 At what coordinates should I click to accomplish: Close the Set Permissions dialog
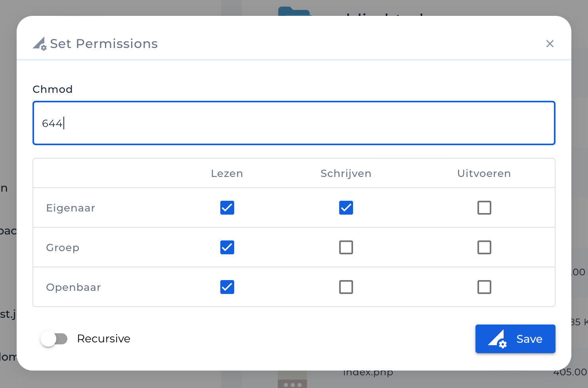[550, 44]
